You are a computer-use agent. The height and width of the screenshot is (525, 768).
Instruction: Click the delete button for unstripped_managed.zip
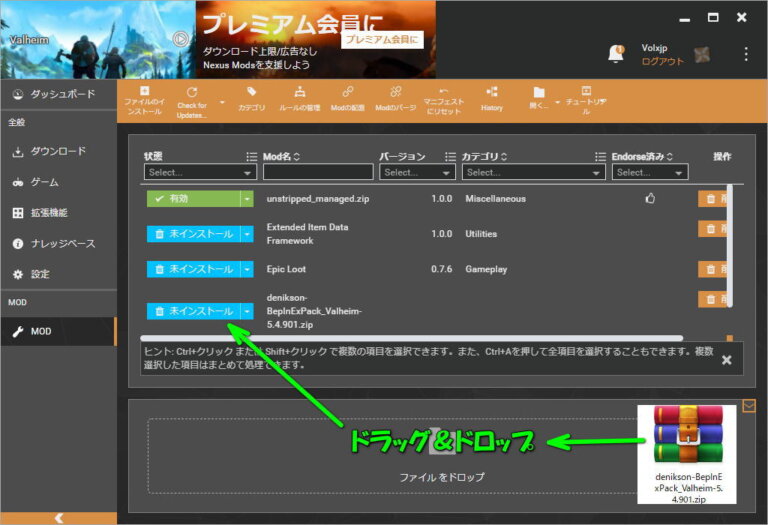713,199
